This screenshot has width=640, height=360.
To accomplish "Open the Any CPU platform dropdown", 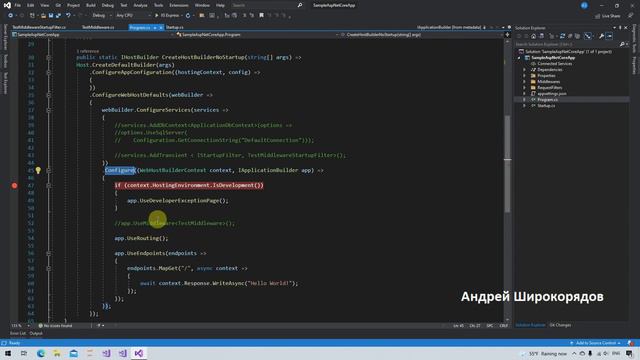I will pyautogui.click(x=133, y=16).
